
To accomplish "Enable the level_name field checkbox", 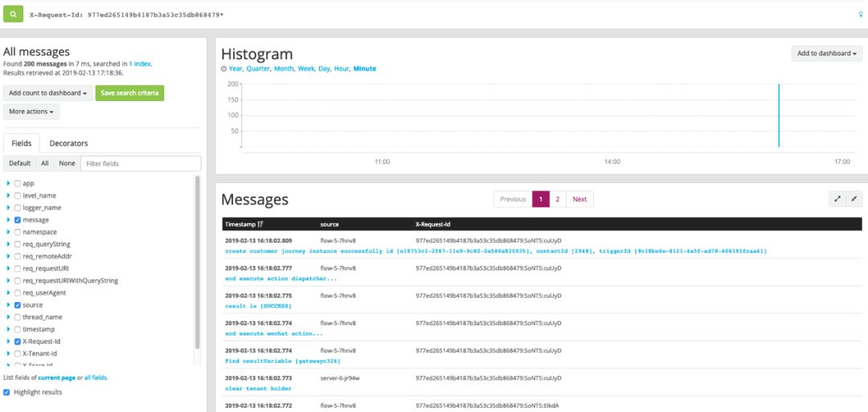I will point(18,196).
